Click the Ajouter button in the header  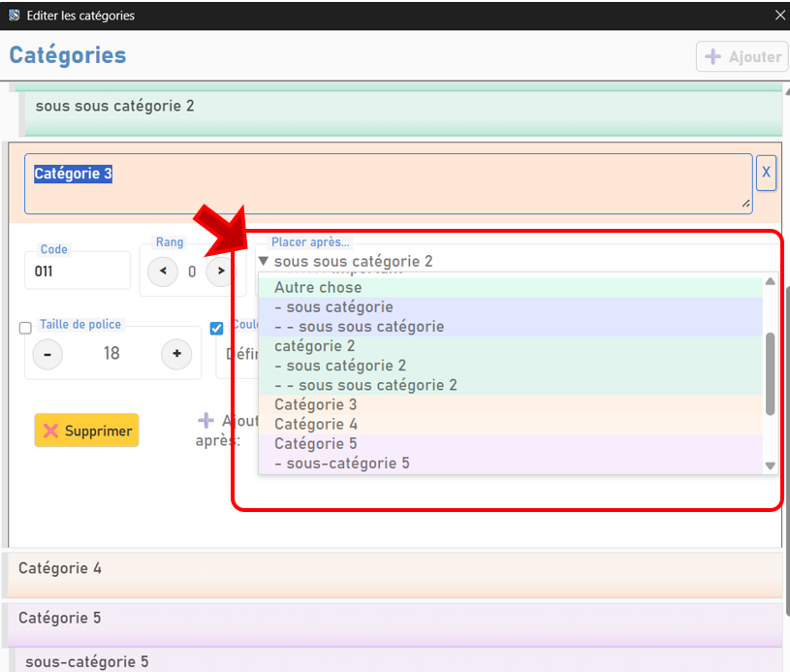tap(742, 56)
